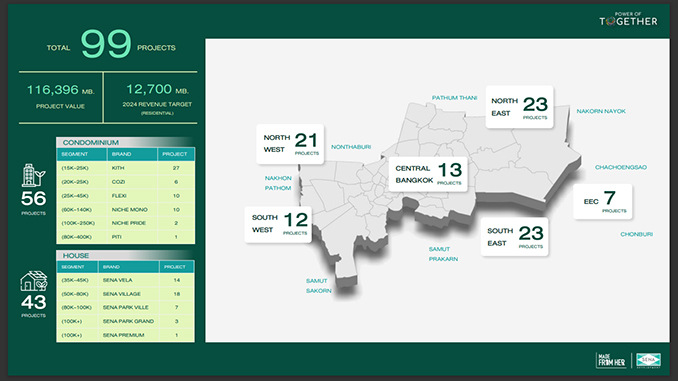Click the house icon above 43 projects
The width and height of the screenshot is (678, 381).
(x=34, y=281)
